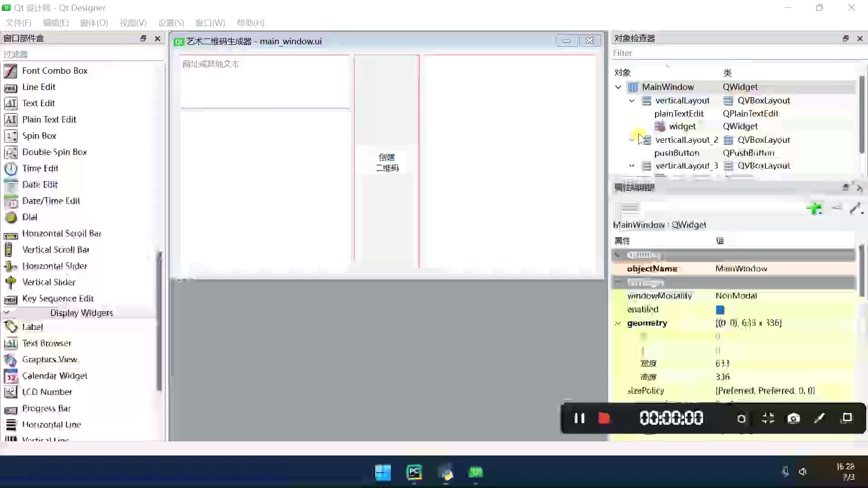Select the Calendar Widget icon
Screen dimensions: 868x488
(x=10, y=376)
